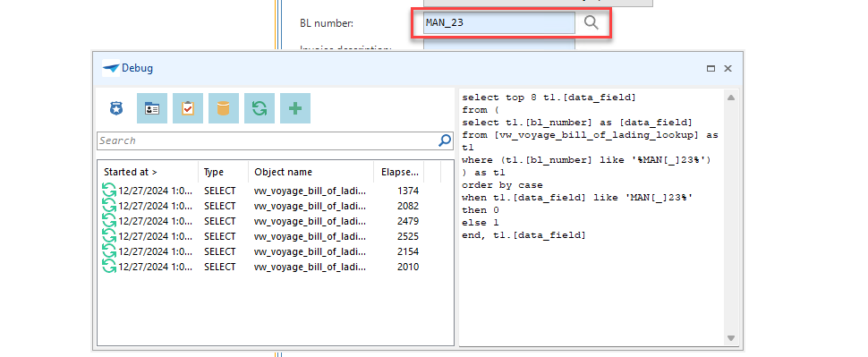Click the ID card toolbar icon

pyautogui.click(x=152, y=108)
